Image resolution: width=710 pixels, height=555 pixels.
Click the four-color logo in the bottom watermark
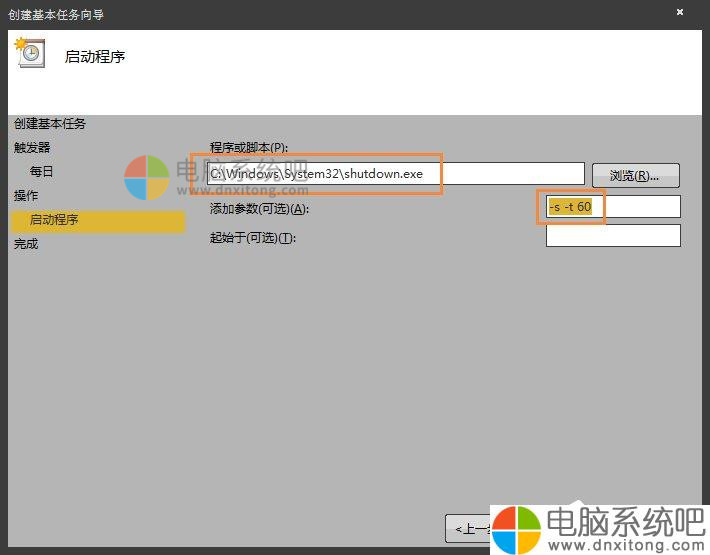(516, 528)
